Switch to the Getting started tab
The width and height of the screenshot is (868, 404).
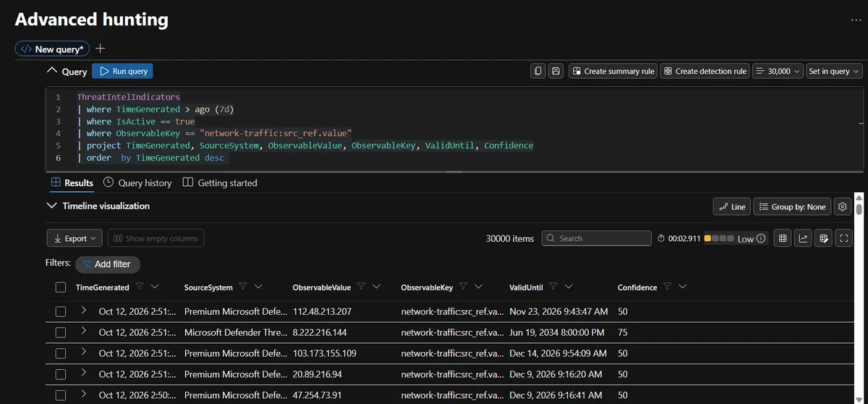(220, 183)
